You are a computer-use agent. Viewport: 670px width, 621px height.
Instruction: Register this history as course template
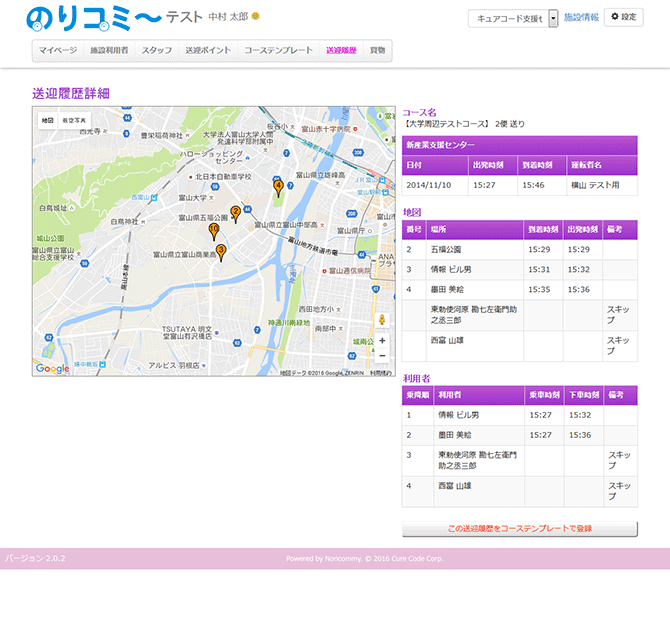[x=519, y=528]
